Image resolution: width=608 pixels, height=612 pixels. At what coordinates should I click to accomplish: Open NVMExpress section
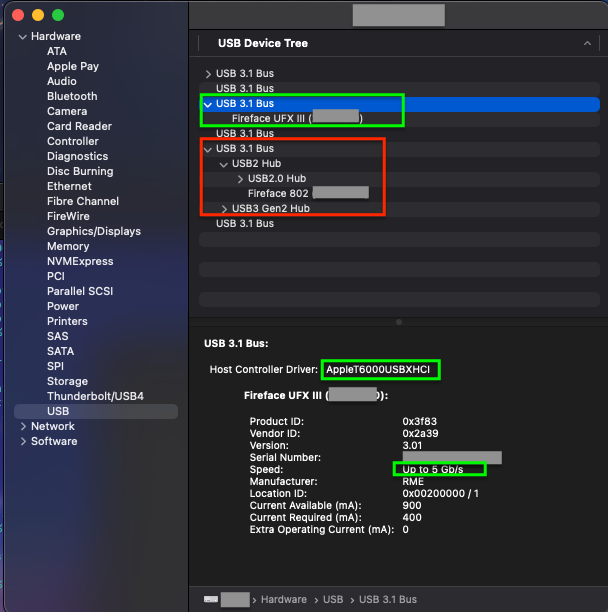tap(80, 262)
